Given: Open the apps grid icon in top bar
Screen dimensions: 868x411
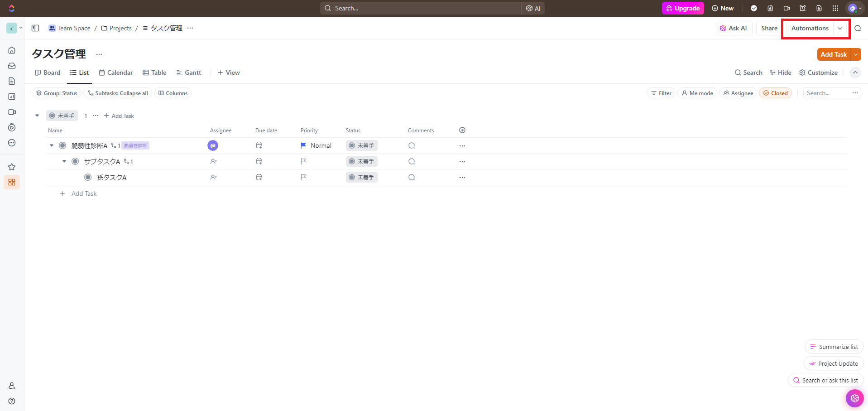Looking at the screenshot, I should pyautogui.click(x=835, y=8).
